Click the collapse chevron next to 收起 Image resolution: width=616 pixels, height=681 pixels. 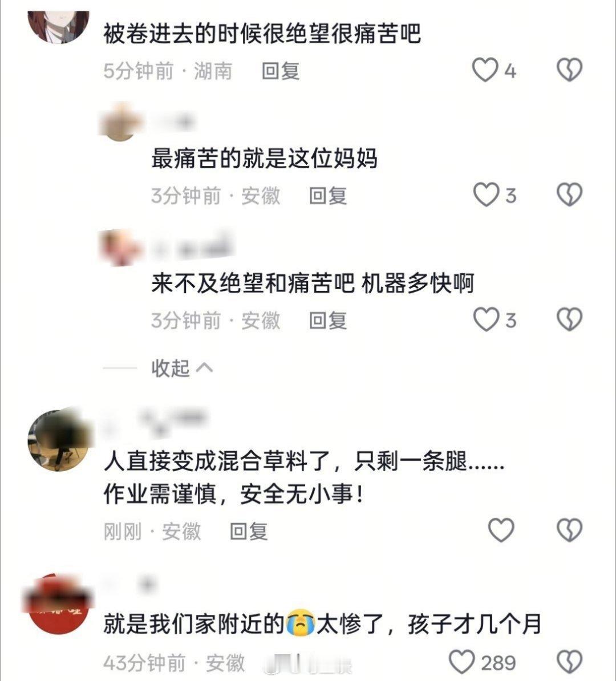click(x=204, y=368)
